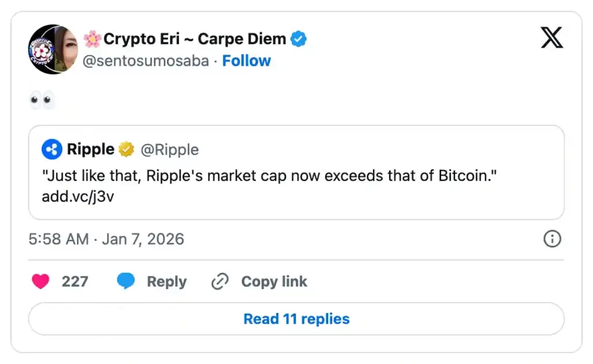The image size is (593, 364).
Task: Click the eyes emoji in the tweet
Action: [x=42, y=100]
